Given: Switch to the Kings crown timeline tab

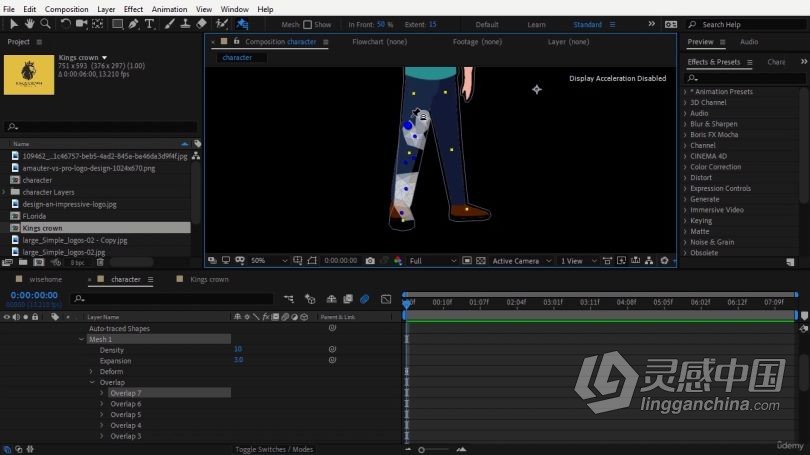Looking at the screenshot, I should [x=209, y=279].
